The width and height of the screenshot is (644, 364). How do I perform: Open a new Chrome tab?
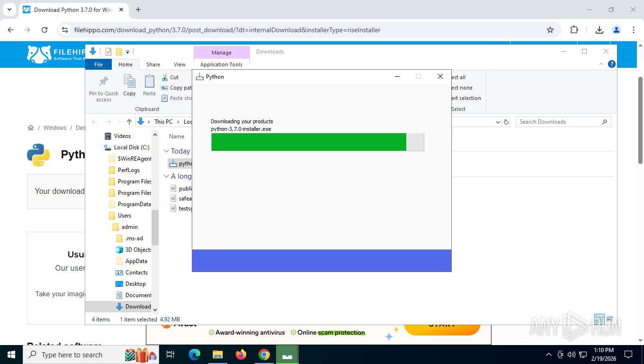coord(138,9)
